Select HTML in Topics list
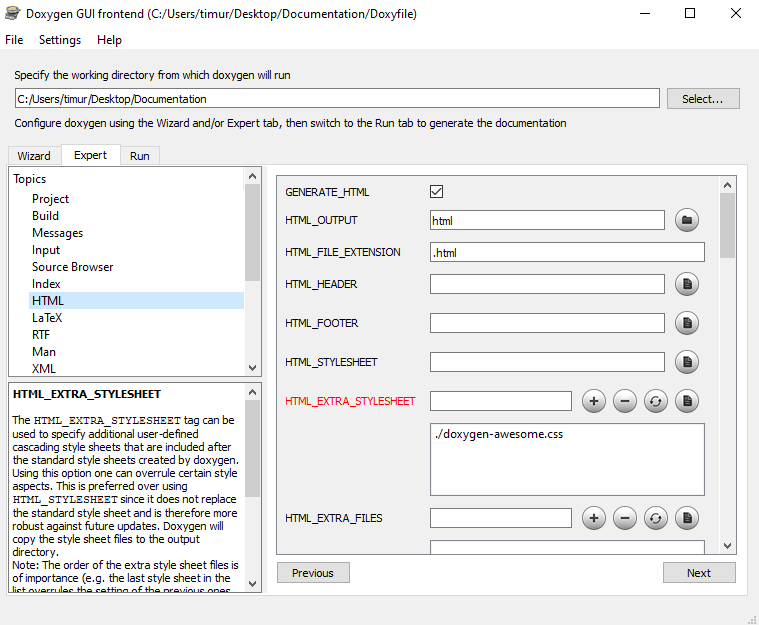 click(137, 301)
